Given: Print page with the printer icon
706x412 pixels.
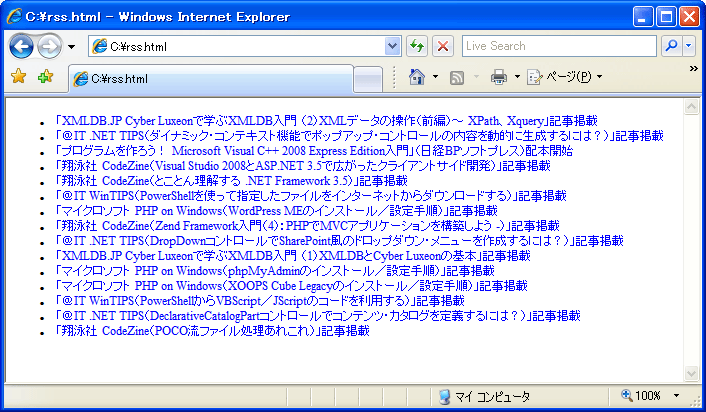Looking at the screenshot, I should point(498,77).
